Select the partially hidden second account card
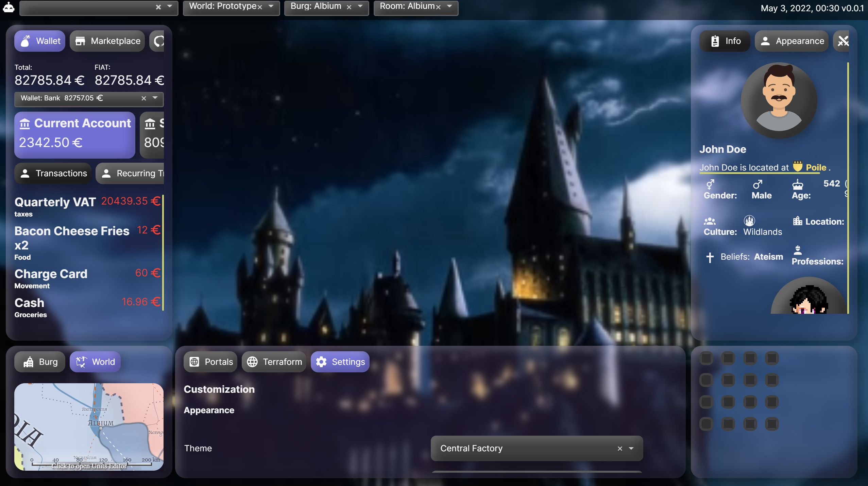Screen dimensions: 868x486 (152, 135)
